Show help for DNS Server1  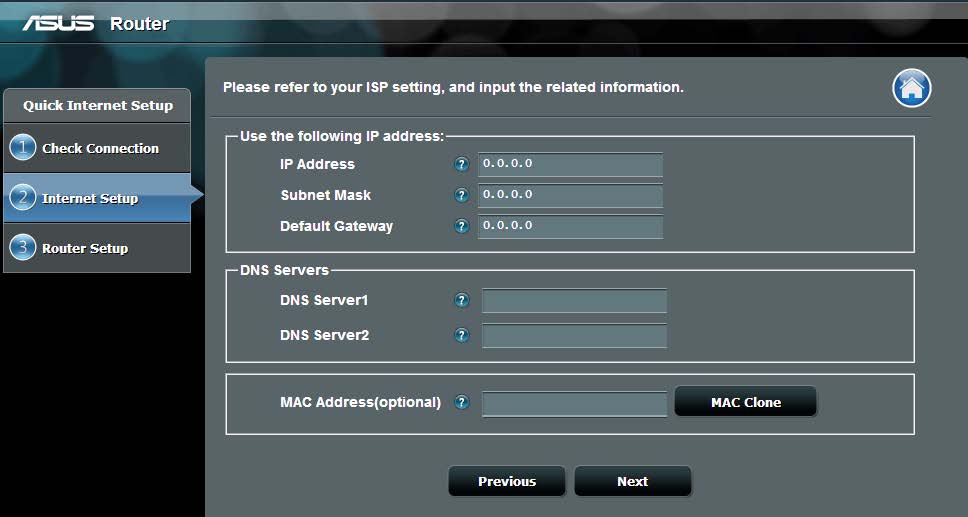pos(461,300)
